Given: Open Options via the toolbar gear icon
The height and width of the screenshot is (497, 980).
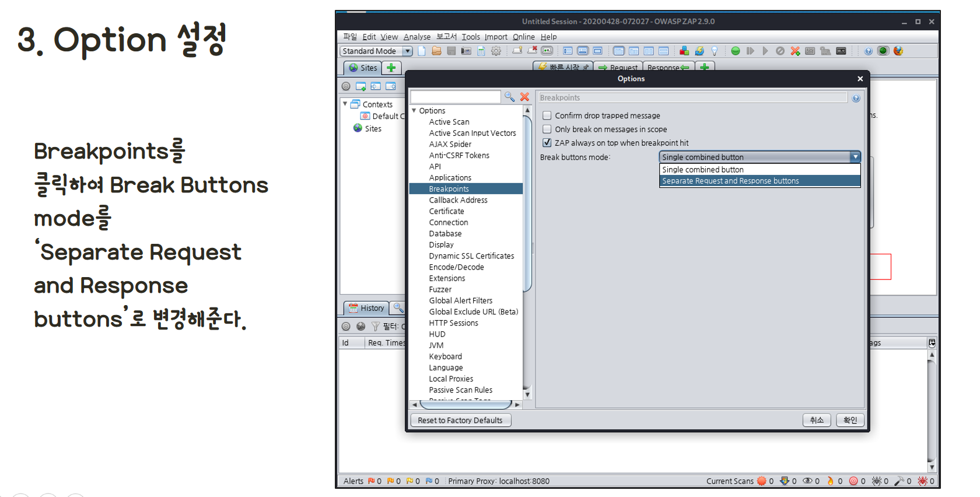Looking at the screenshot, I should 496,51.
